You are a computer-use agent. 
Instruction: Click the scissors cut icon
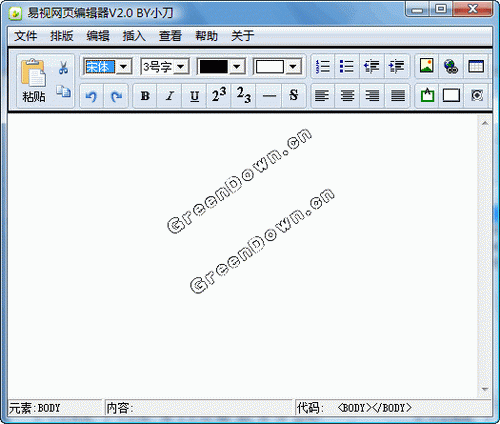point(63,68)
